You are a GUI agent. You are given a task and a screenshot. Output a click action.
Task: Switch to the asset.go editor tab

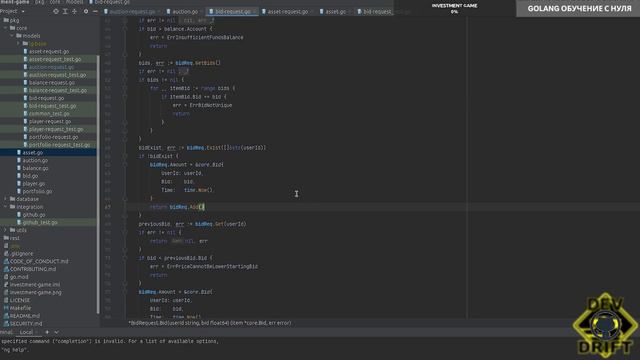point(335,12)
